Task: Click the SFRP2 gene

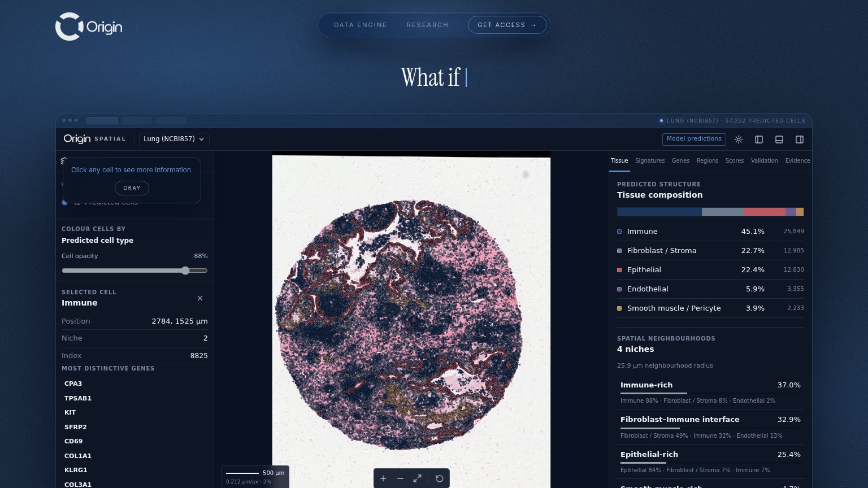Action: point(76,427)
